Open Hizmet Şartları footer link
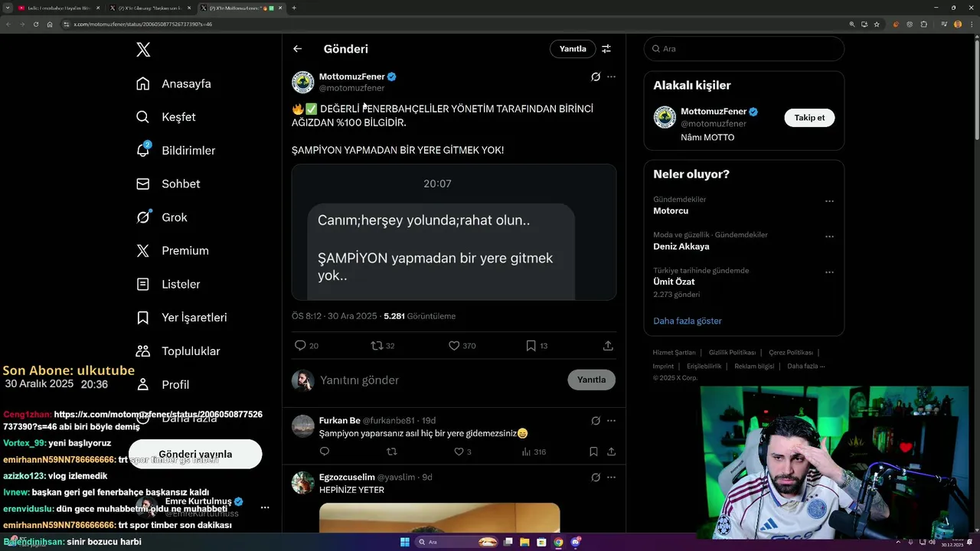This screenshot has width=980, height=551. 674,353
